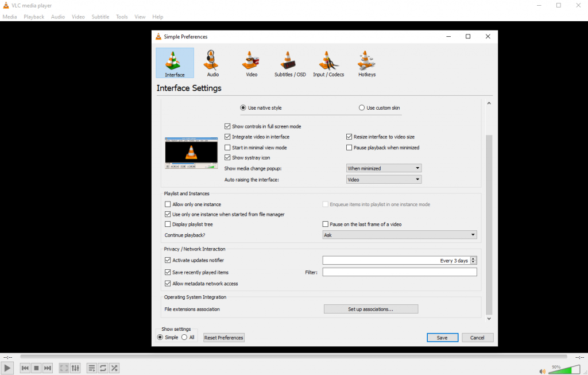The image size is (588, 375).
Task: Click the scroll up arrow of the settings pane
Action: click(489, 103)
